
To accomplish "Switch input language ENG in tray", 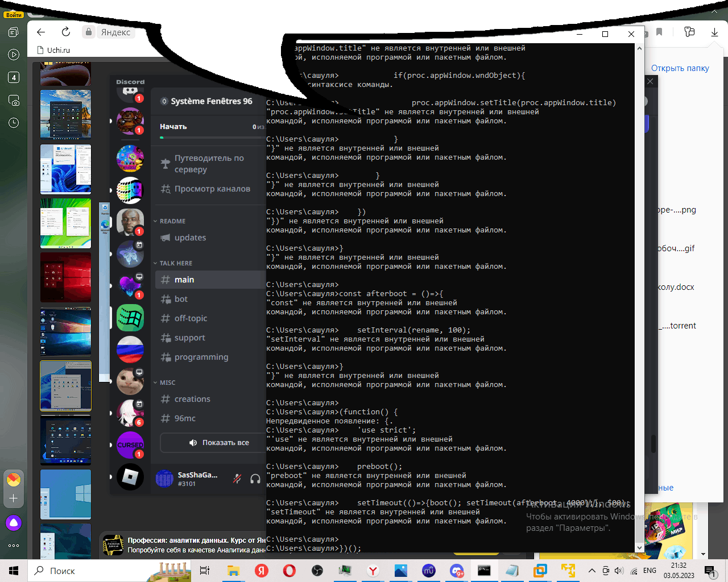I will click(650, 571).
